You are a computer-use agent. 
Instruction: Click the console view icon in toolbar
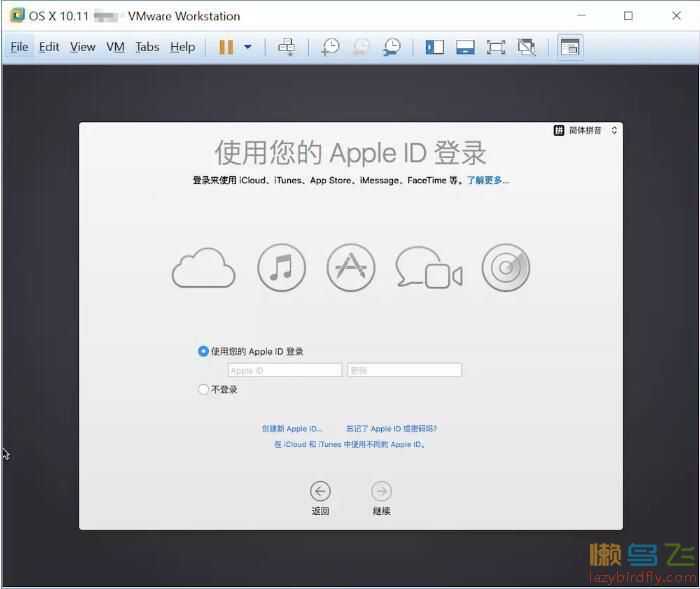click(570, 47)
